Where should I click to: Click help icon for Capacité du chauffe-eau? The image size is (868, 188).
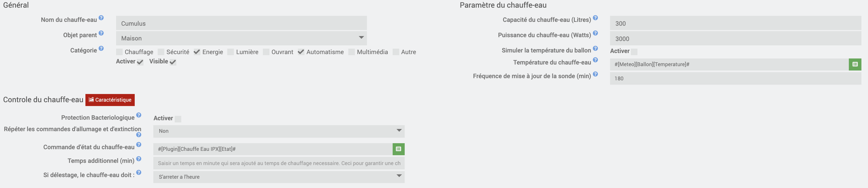pos(595,18)
